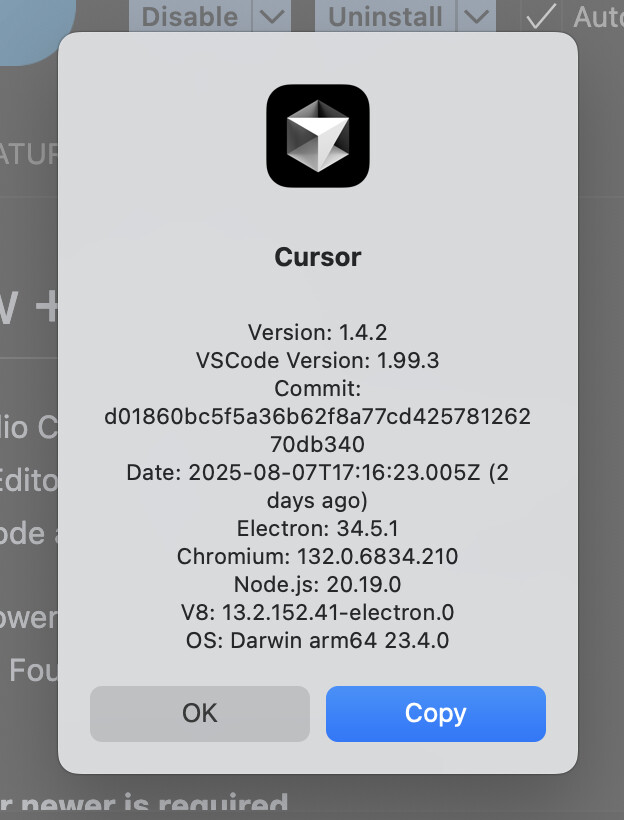This screenshot has width=624, height=820.
Task: Select the Version: 1.4.2 line
Action: [x=317, y=332]
